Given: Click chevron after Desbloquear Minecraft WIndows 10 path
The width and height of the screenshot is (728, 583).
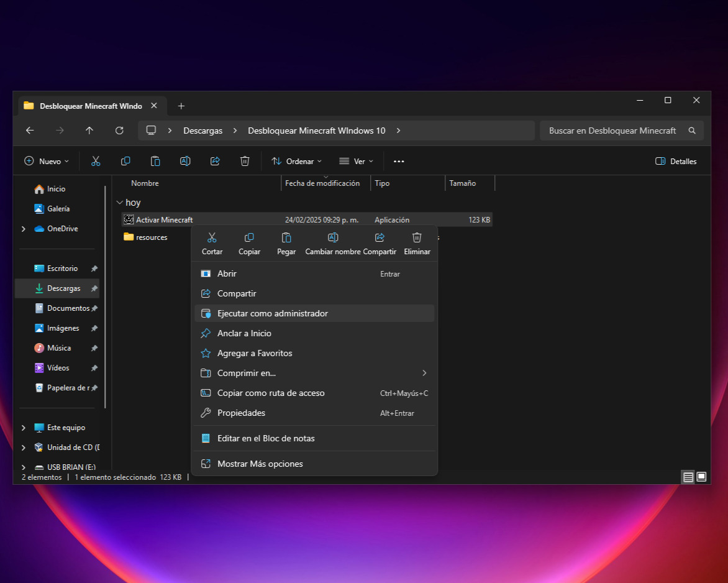Looking at the screenshot, I should 398,131.
